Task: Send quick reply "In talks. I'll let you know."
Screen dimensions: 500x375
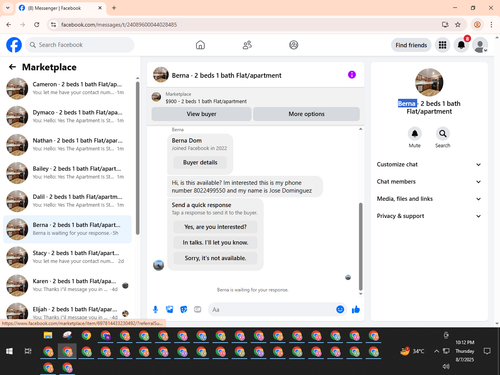Action: point(215,243)
